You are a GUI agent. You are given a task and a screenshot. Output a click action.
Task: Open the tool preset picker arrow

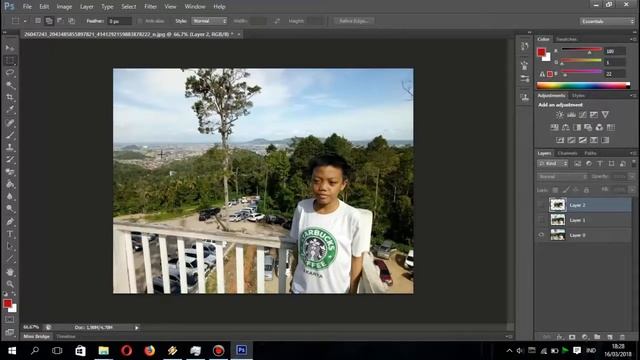tap(25, 21)
